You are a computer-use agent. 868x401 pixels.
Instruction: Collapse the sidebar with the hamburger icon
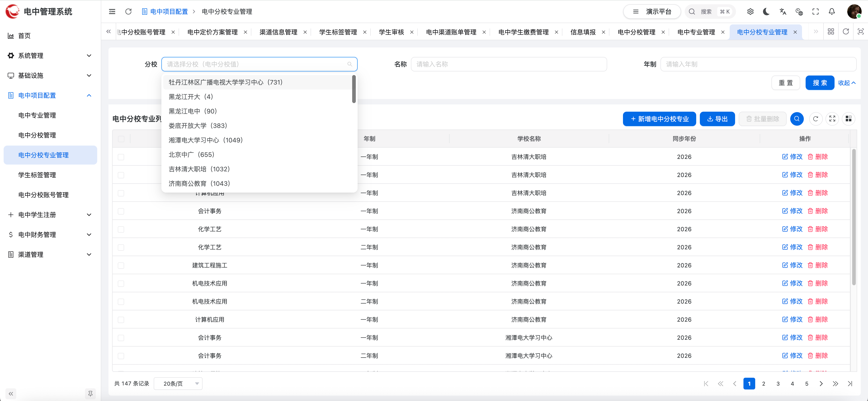click(x=112, y=11)
